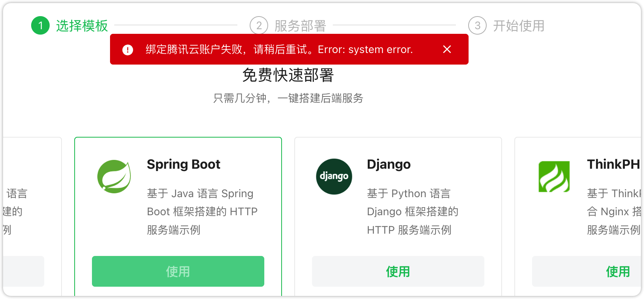Select step 1 选择模板 circle
This screenshot has width=644, height=299.
click(x=40, y=26)
